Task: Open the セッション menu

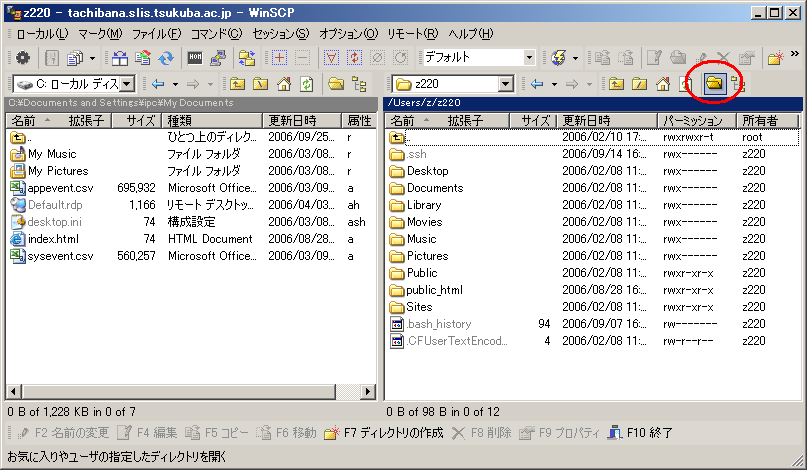Action: 280,34
